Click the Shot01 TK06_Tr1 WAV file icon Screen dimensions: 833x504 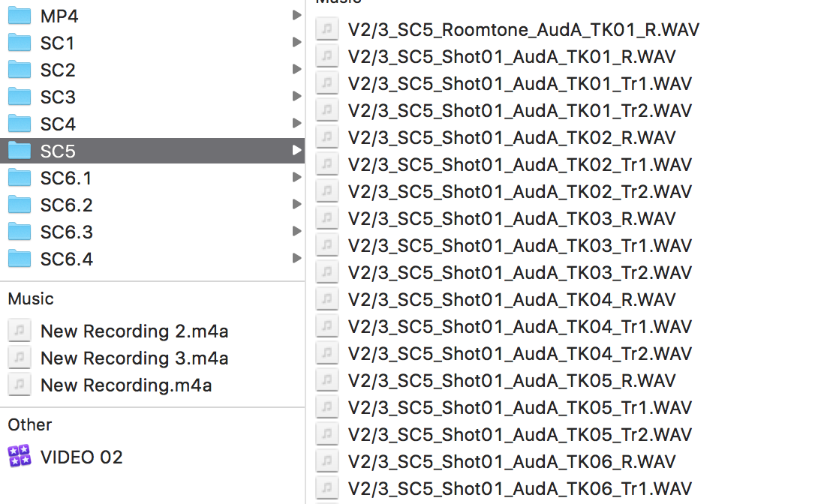pos(326,488)
